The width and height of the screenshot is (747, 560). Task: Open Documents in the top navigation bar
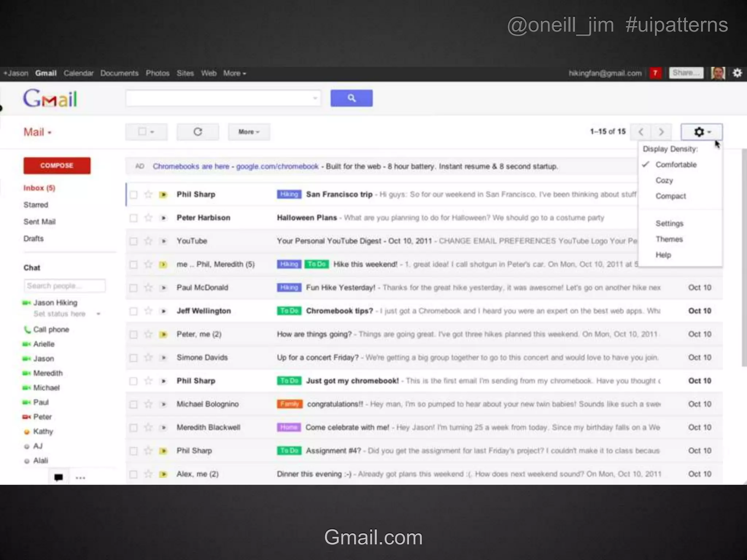point(119,73)
